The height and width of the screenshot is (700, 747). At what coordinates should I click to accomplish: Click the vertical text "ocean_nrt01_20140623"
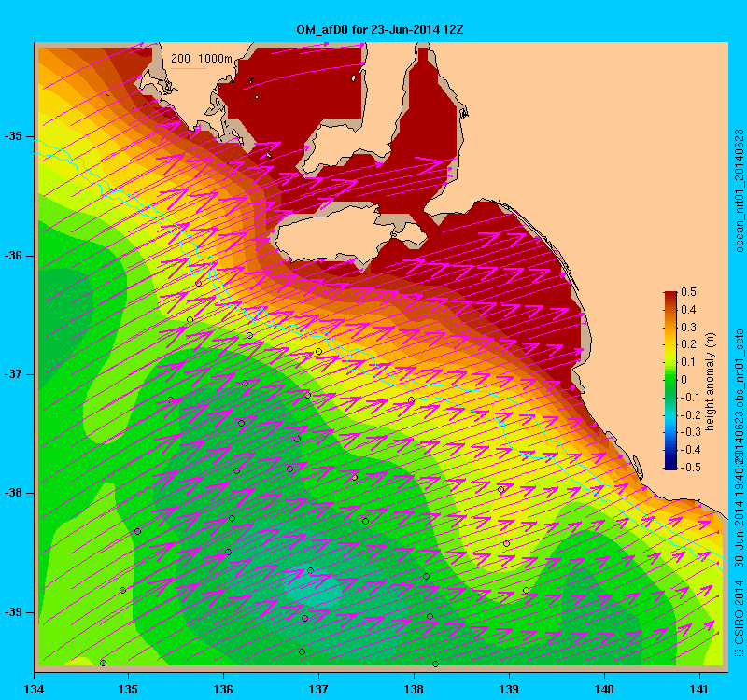739,190
